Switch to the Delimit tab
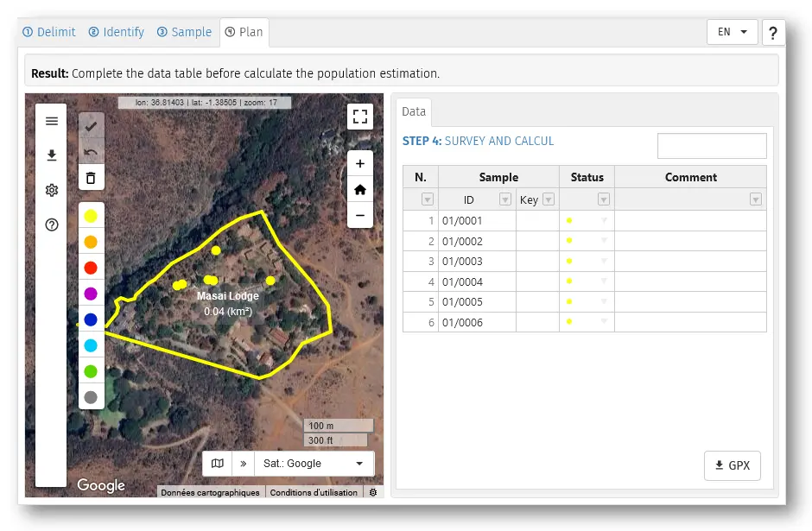812x531 pixels. tap(49, 32)
